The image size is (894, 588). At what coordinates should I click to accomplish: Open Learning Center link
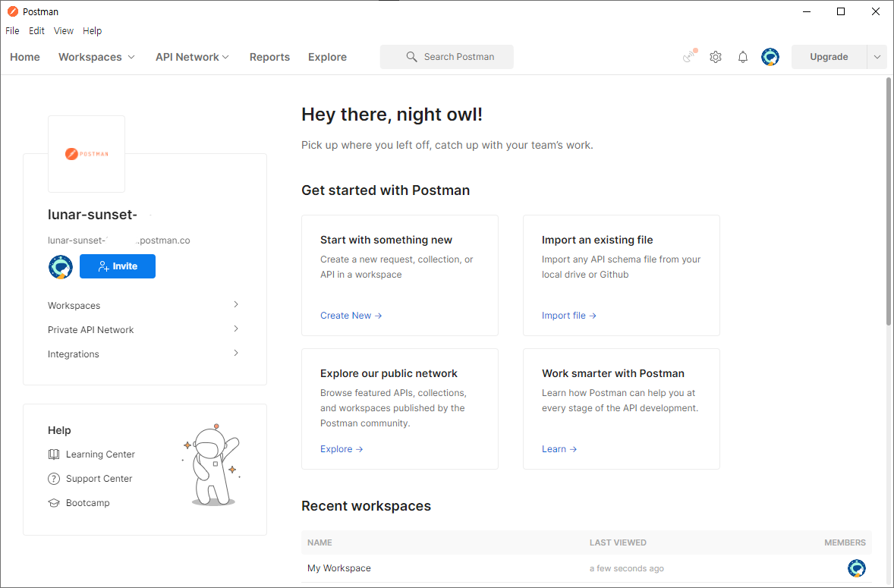(x=100, y=454)
